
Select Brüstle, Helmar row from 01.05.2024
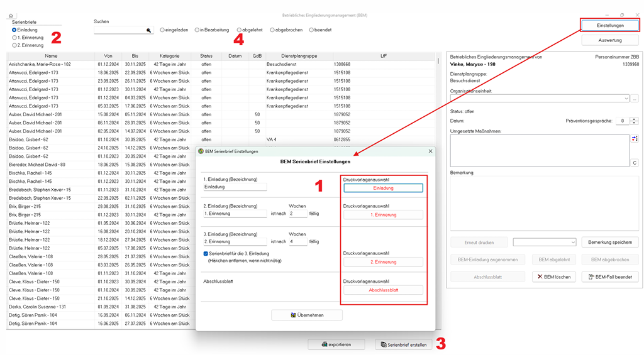click(101, 223)
